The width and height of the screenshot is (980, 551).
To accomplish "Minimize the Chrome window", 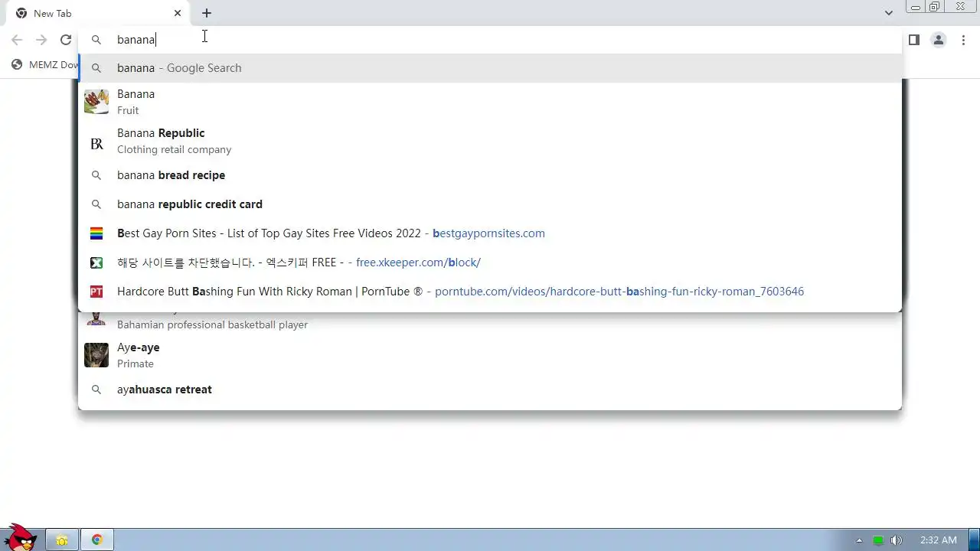I will click(x=916, y=7).
